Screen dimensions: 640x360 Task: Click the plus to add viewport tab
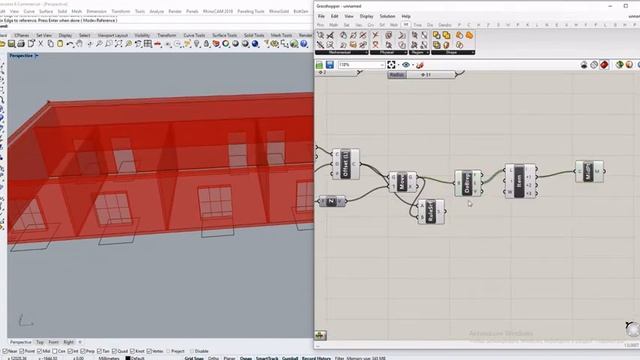coord(80,342)
